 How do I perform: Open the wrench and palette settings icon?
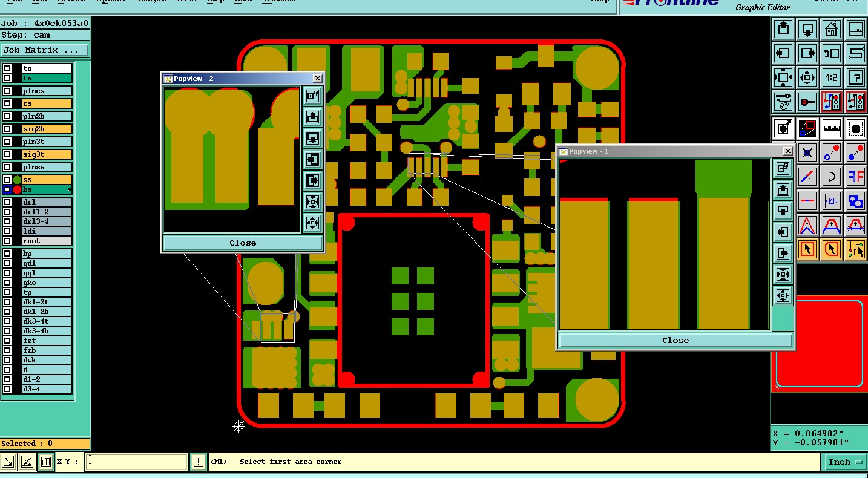tap(783, 102)
